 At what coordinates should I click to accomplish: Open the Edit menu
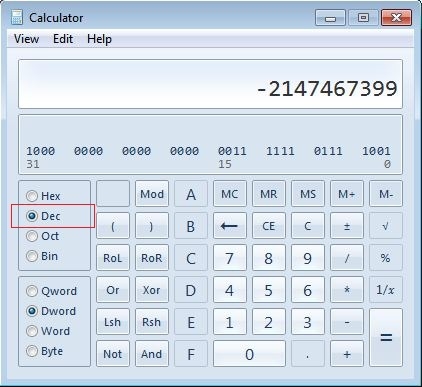point(63,39)
